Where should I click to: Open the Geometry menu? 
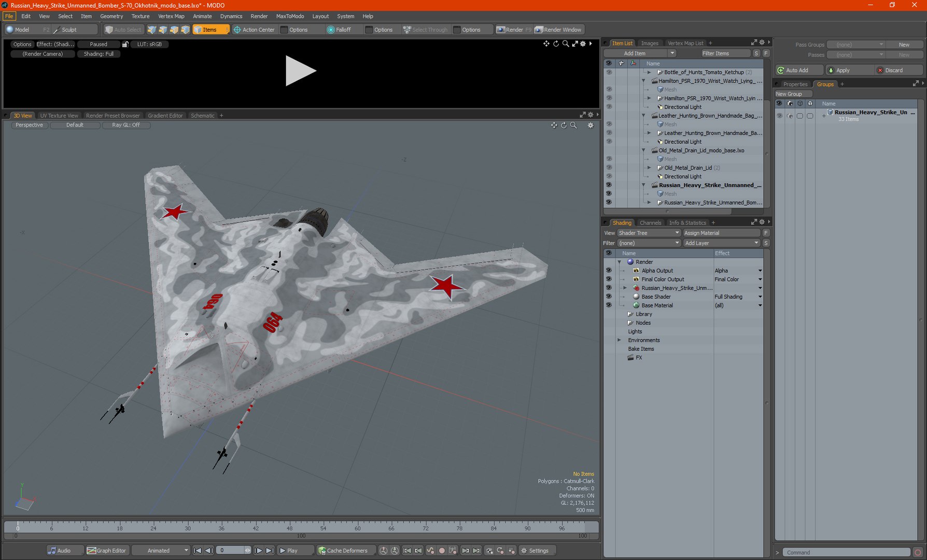pos(111,16)
